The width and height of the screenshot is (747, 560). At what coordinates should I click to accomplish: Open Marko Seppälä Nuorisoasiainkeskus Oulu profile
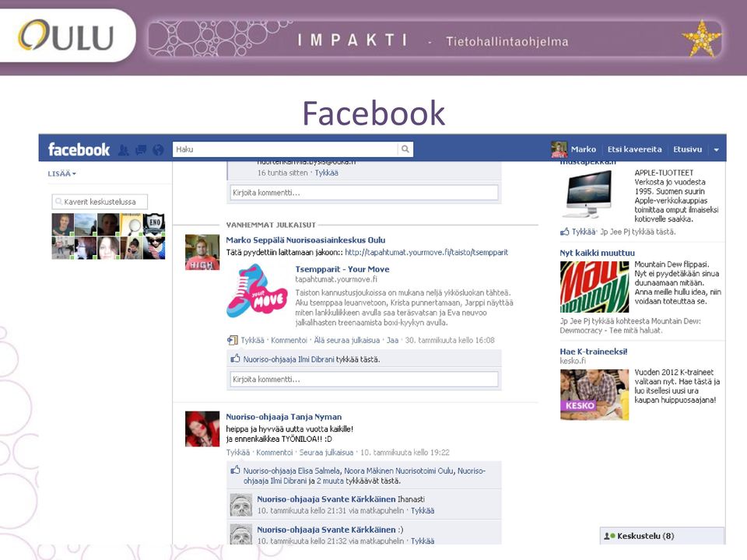point(305,240)
